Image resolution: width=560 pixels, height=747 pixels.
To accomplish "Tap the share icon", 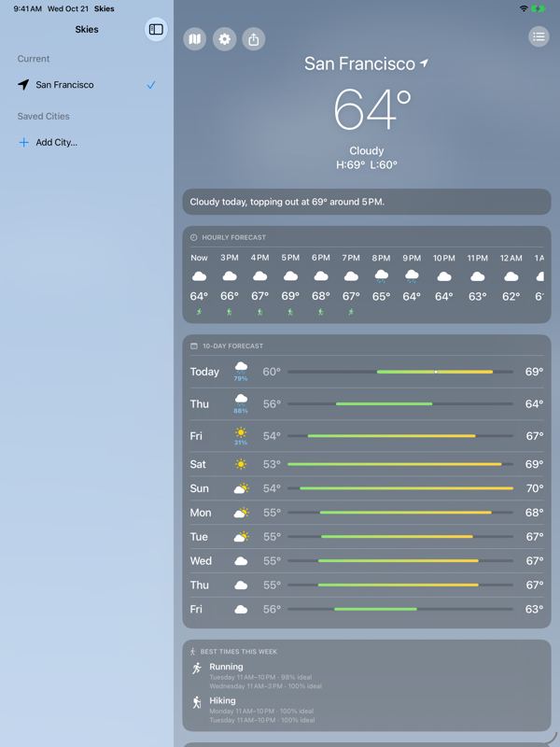I will 254,39.
